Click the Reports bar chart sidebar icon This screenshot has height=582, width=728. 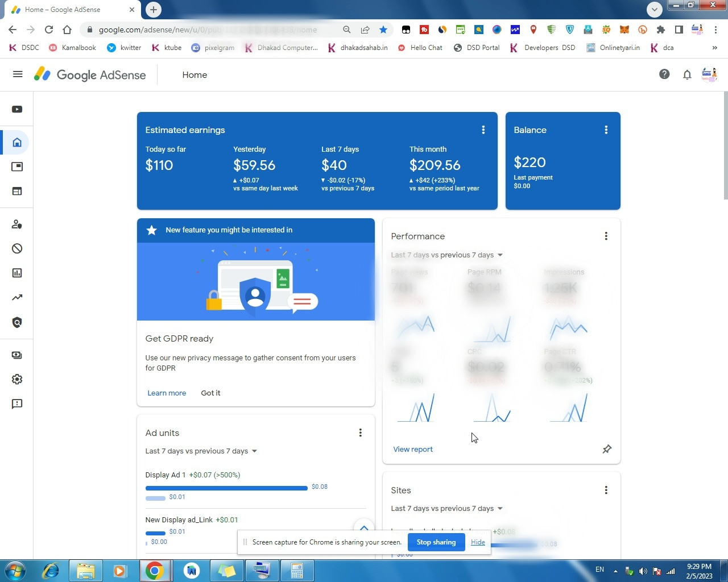[17, 273]
